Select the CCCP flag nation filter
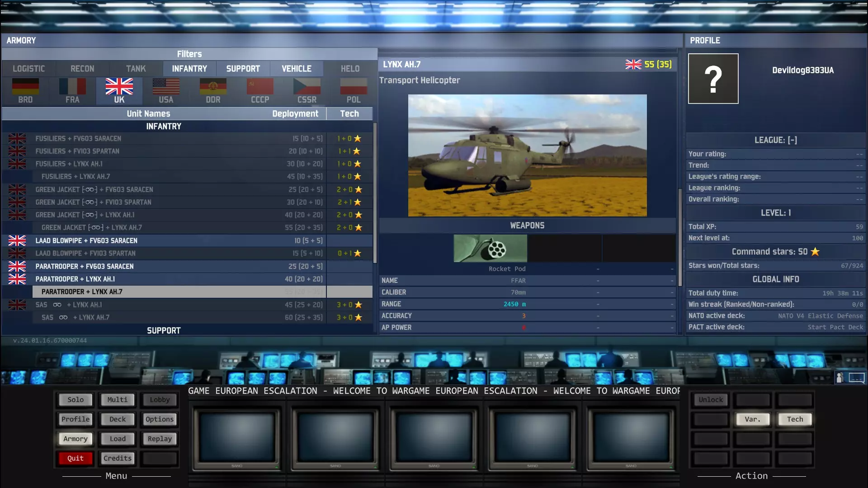This screenshot has width=868, height=488. [260, 90]
